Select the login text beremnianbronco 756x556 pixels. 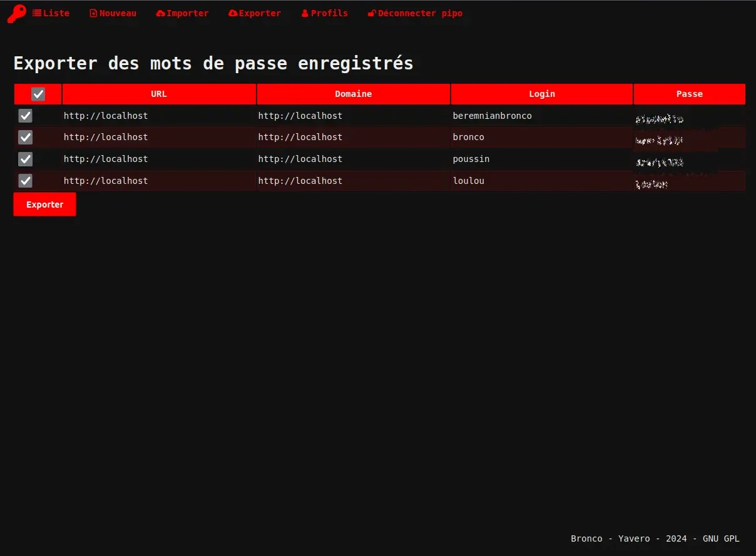(x=493, y=116)
